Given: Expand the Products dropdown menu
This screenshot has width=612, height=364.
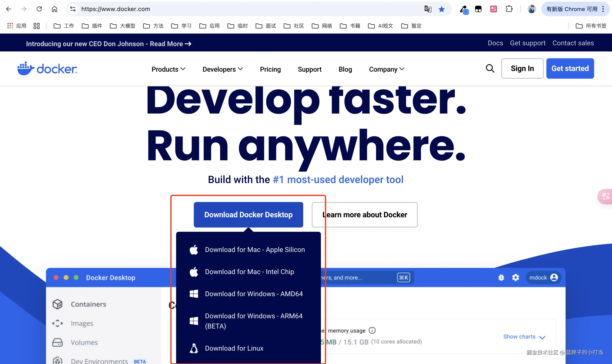Looking at the screenshot, I should pyautogui.click(x=168, y=69).
